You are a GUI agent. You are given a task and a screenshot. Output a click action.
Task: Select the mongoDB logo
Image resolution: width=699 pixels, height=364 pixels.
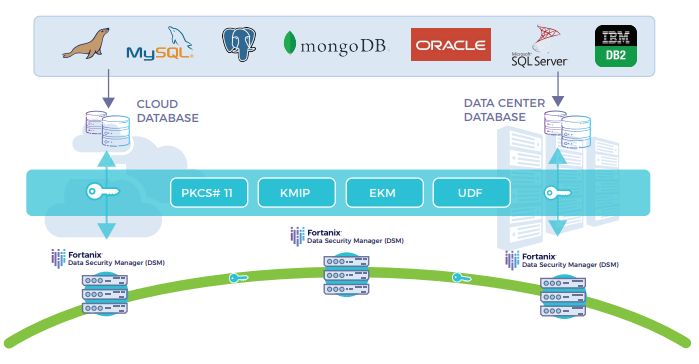pos(336,44)
